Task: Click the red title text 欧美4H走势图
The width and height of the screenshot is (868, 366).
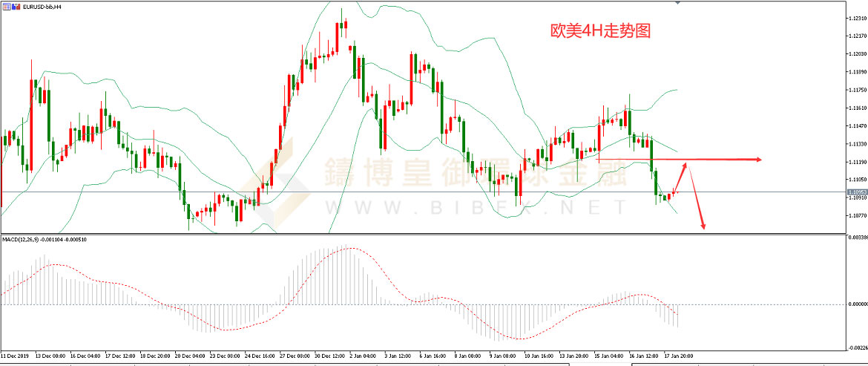Action: [x=599, y=31]
